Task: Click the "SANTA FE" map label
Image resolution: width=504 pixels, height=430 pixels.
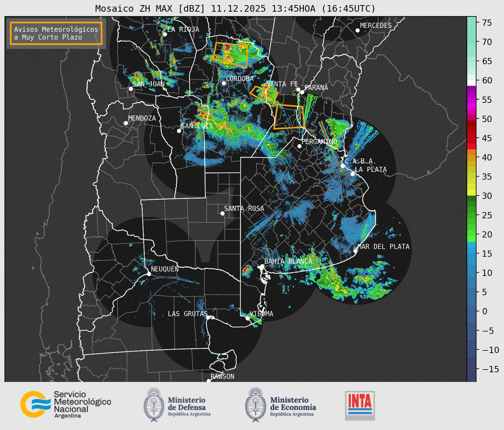Action: (282, 84)
